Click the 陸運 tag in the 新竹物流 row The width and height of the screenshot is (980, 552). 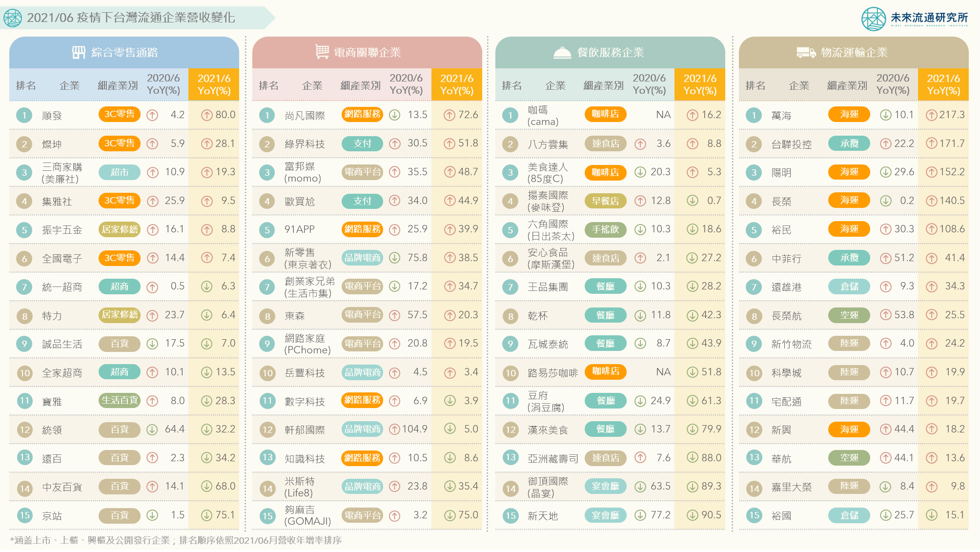849,343
